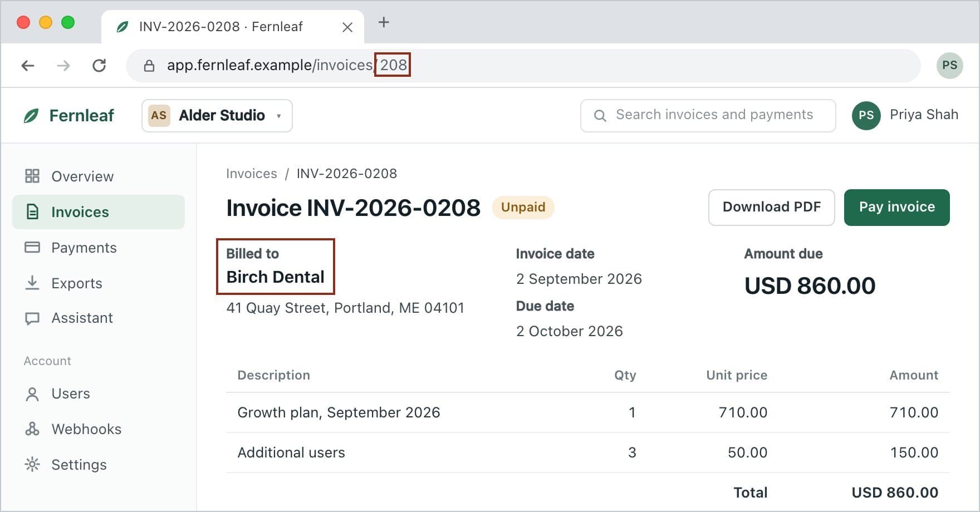Click the 2 September 2026 invoice date
Viewport: 980px width, 512px height.
[x=579, y=279]
